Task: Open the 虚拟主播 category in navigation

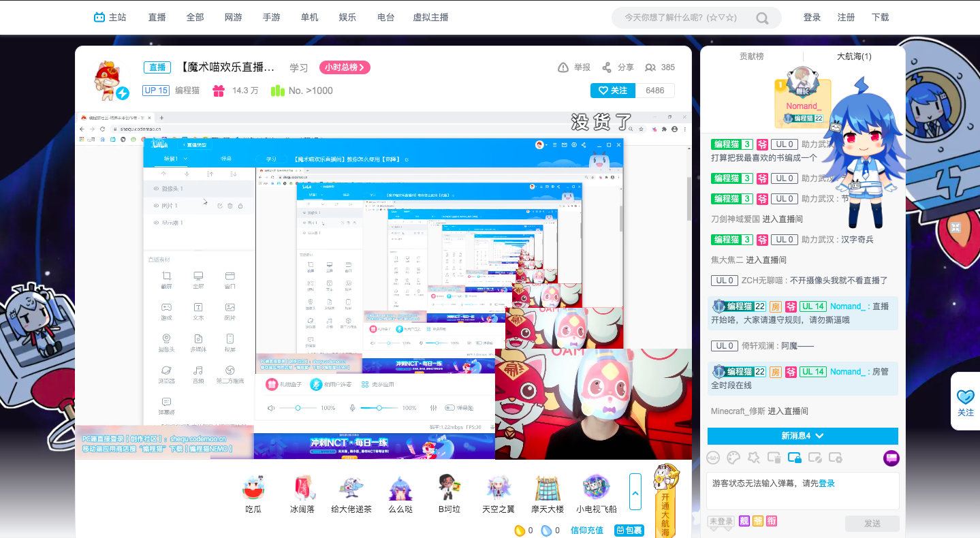Action: 431,18
